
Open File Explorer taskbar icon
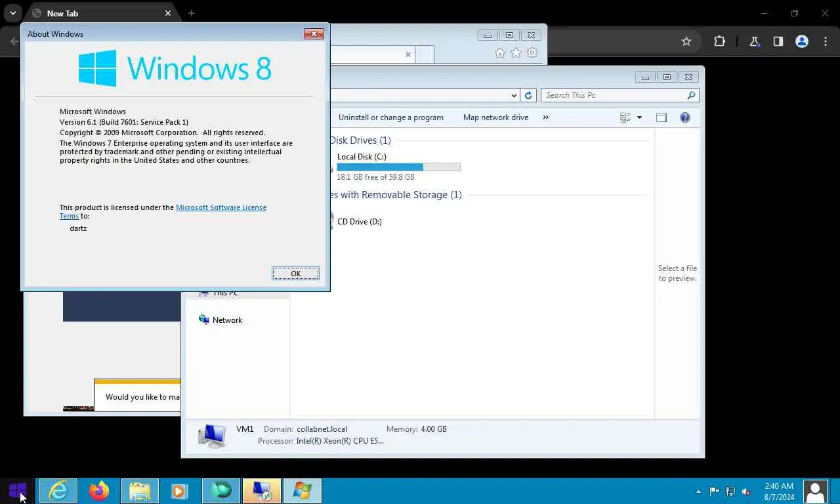[140, 491]
